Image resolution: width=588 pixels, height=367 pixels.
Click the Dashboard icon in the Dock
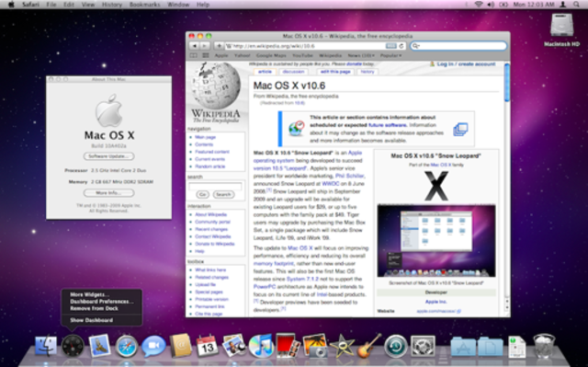(73, 346)
